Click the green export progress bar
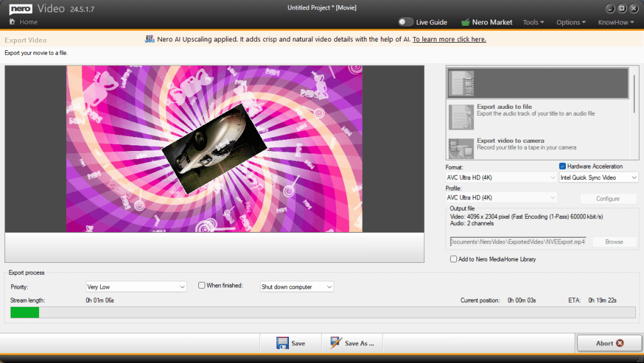The height and width of the screenshot is (363, 644). click(25, 312)
